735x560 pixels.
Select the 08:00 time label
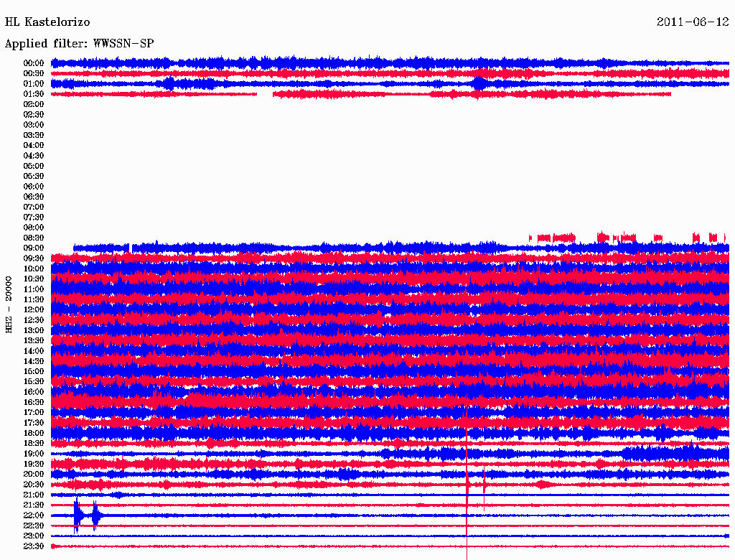[x=34, y=228]
